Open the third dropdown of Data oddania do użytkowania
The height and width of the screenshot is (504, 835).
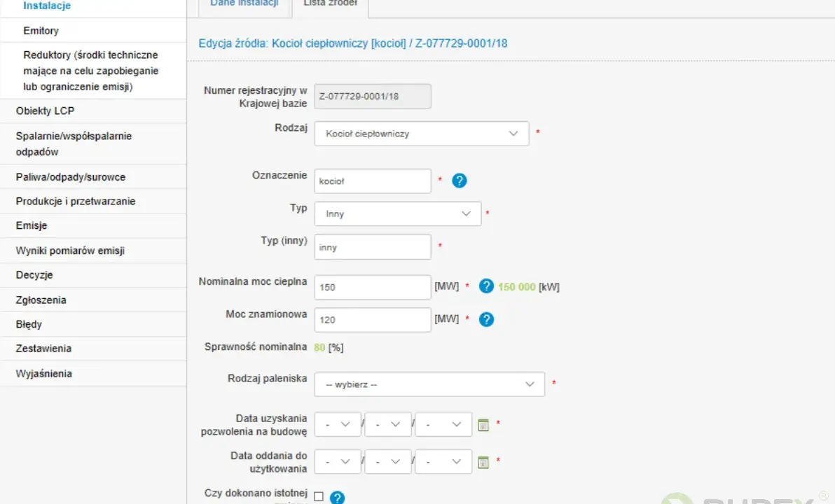tap(443, 462)
